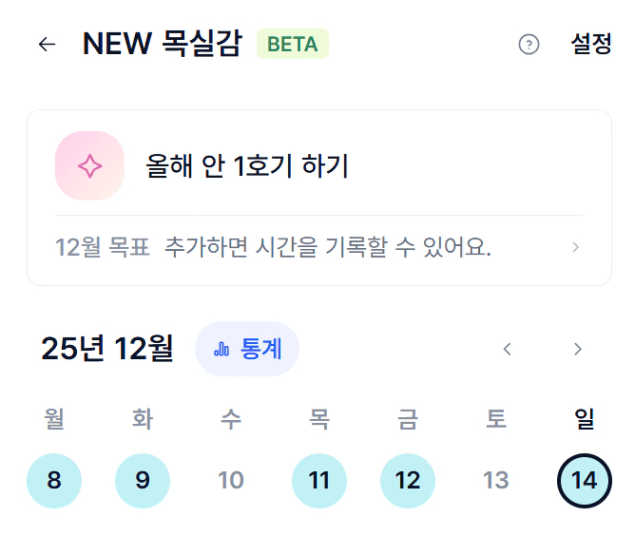Click the BETA badge
635x555 pixels.
click(293, 44)
